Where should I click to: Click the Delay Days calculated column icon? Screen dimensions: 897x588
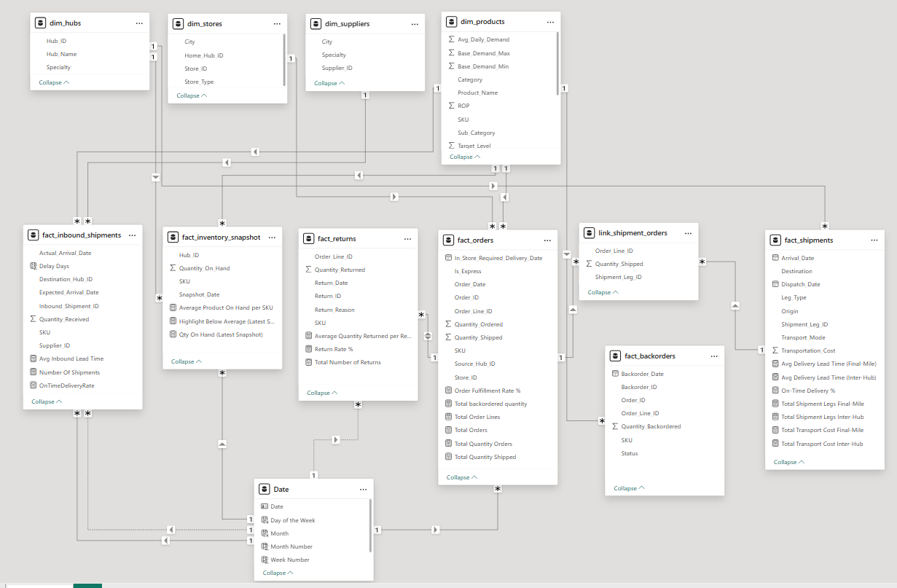pyautogui.click(x=33, y=266)
